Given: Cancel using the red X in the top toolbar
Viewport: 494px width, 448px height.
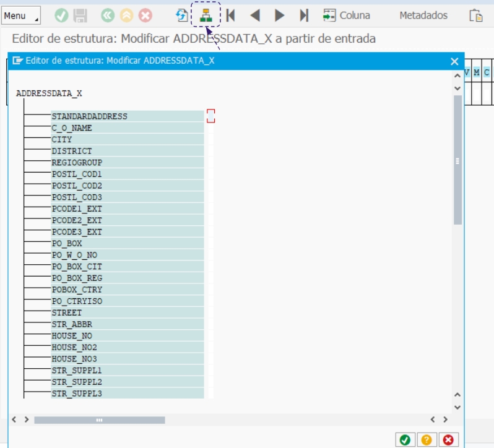Looking at the screenshot, I should click(x=145, y=15).
